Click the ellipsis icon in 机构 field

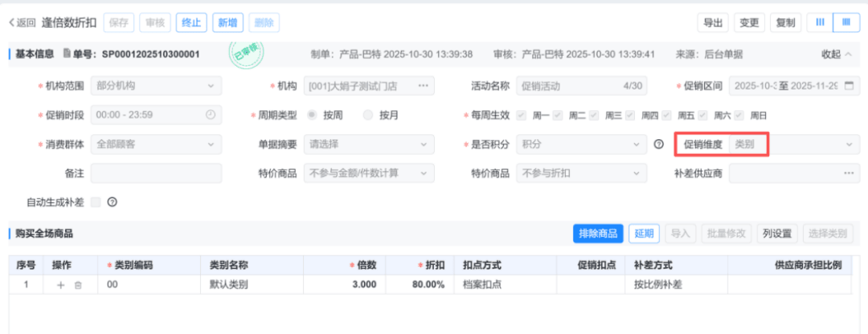pyautogui.click(x=423, y=86)
